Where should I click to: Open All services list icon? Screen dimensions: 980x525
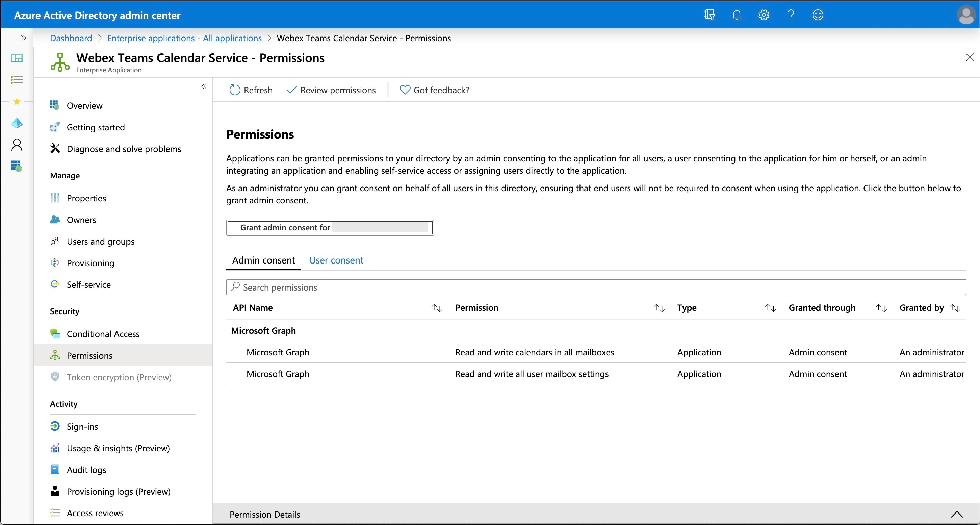tap(17, 80)
